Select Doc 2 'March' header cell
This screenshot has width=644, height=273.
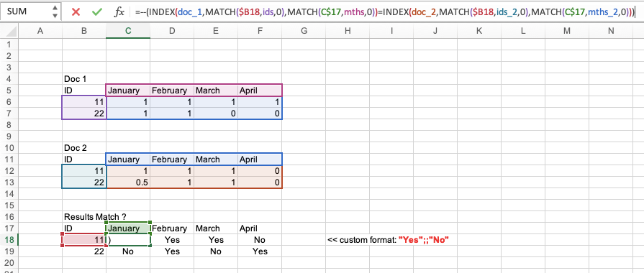pyautogui.click(x=216, y=159)
